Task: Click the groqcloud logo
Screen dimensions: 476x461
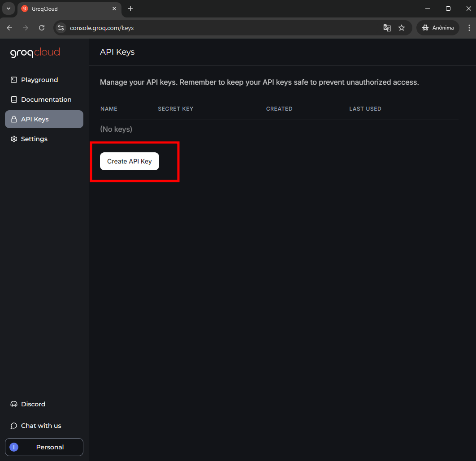Action: 35,52
